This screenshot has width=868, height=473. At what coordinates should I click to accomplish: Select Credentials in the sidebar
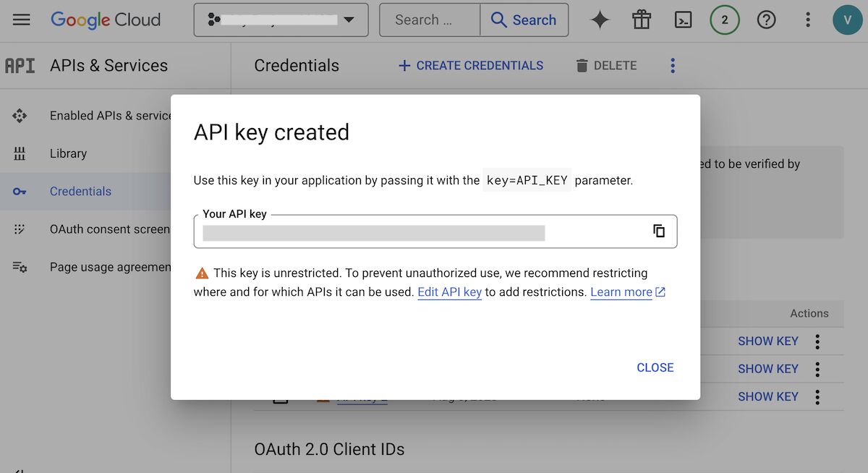coord(80,192)
